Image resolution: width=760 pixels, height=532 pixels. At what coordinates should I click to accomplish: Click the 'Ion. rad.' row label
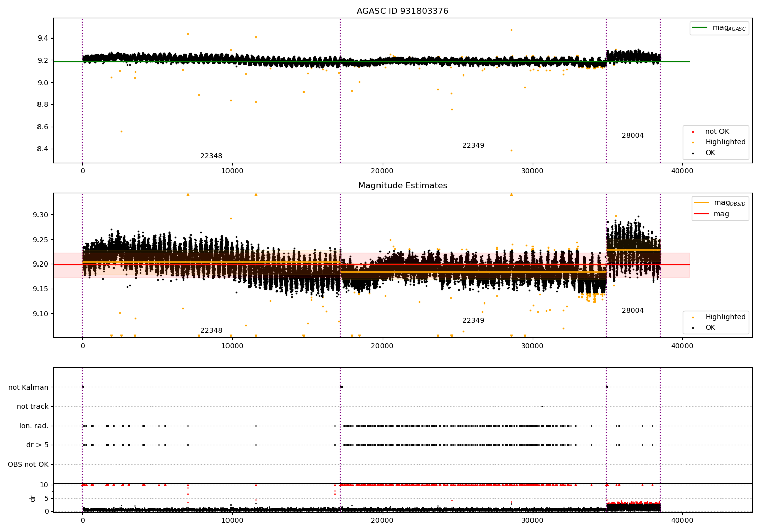pyautogui.click(x=34, y=426)
